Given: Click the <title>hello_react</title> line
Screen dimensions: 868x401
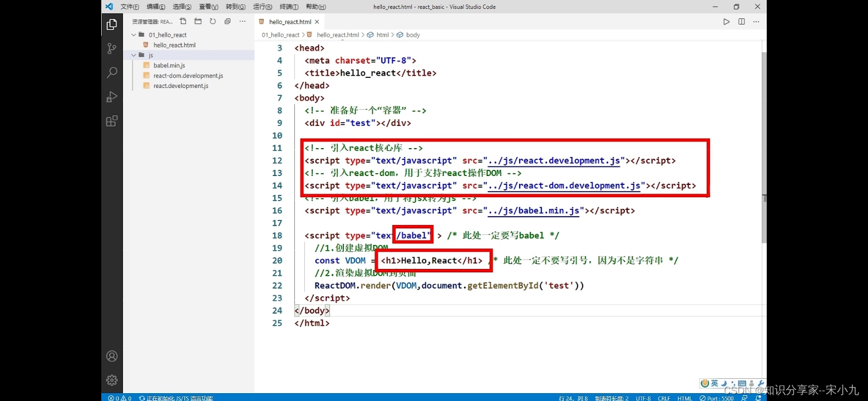Looking at the screenshot, I should coord(370,74).
